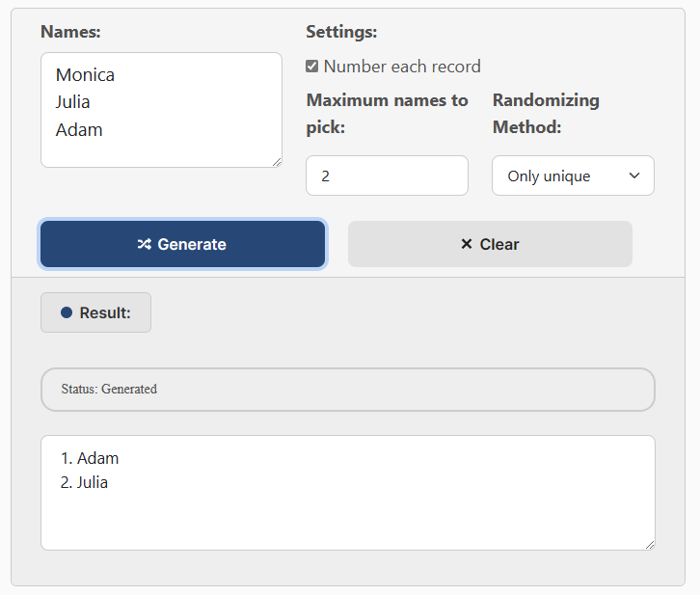The image size is (700, 595).
Task: Toggle the Number each record checkbox
Action: [x=312, y=67]
